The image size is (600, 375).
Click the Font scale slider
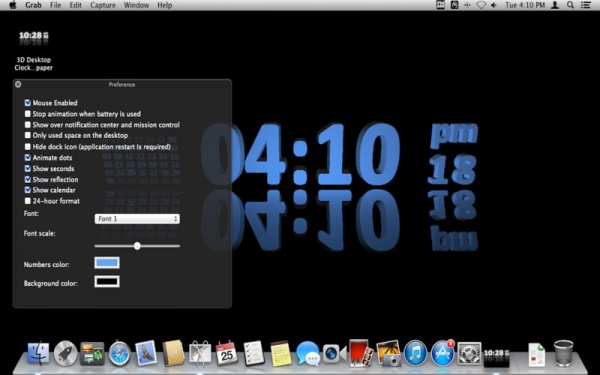click(137, 246)
